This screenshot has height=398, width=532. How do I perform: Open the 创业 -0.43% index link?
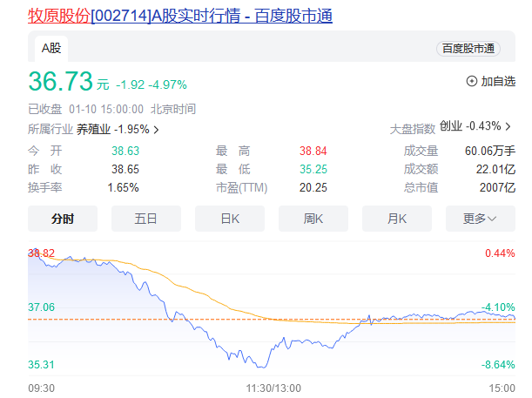click(x=470, y=126)
